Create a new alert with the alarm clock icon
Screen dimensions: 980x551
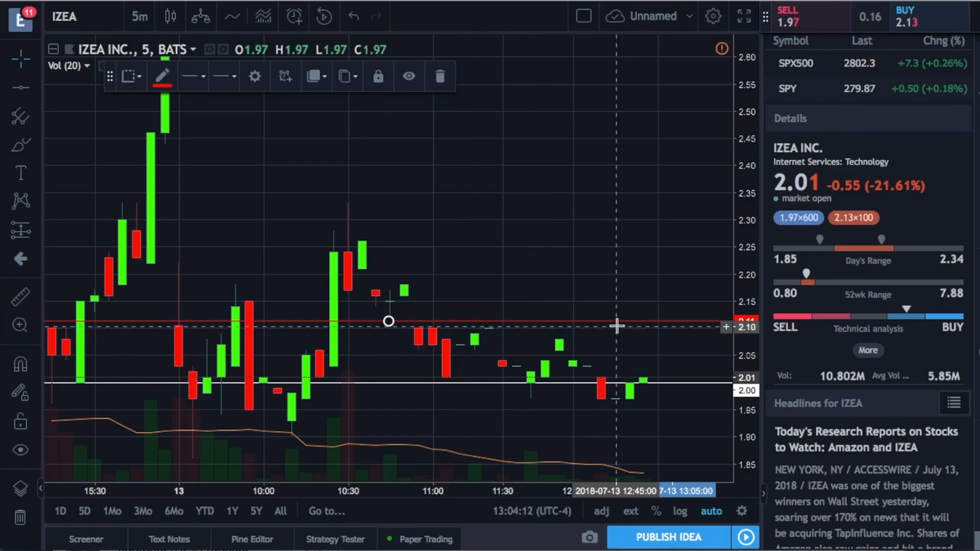point(294,16)
